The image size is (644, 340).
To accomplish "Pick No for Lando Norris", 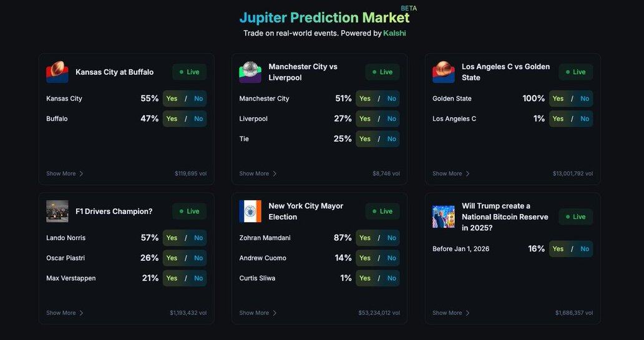I will (198, 238).
